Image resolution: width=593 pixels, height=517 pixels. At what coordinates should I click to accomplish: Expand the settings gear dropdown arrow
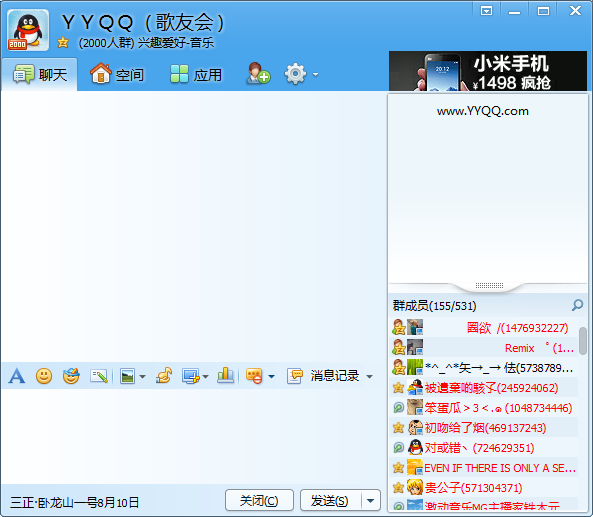[315, 75]
